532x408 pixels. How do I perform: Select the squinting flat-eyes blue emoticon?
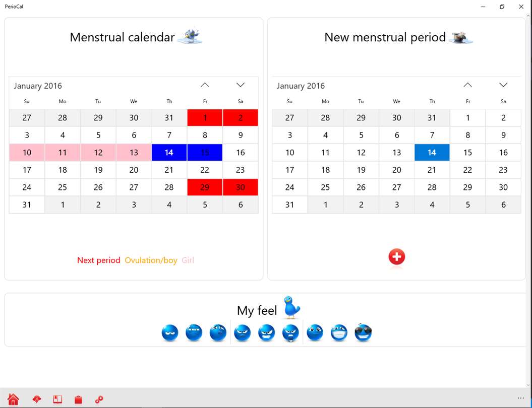point(194,333)
